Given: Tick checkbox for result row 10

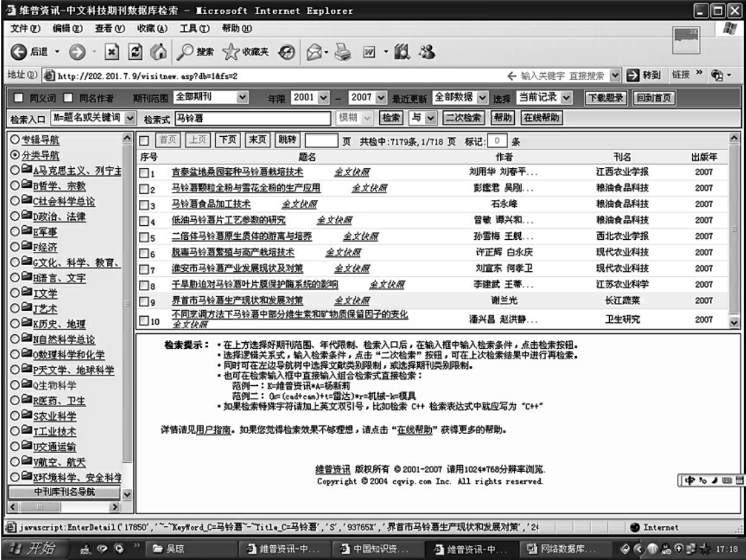Looking at the screenshot, I should click(143, 320).
